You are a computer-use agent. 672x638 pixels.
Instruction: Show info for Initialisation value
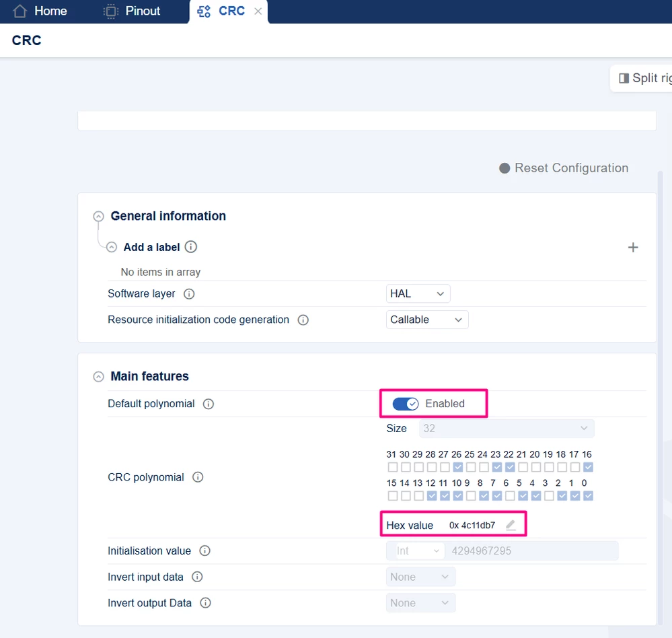click(x=205, y=551)
